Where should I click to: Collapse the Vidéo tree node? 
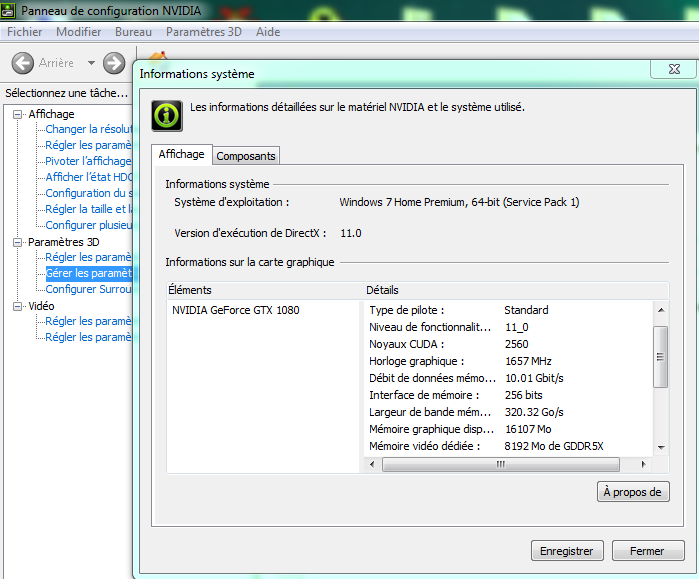[x=18, y=306]
